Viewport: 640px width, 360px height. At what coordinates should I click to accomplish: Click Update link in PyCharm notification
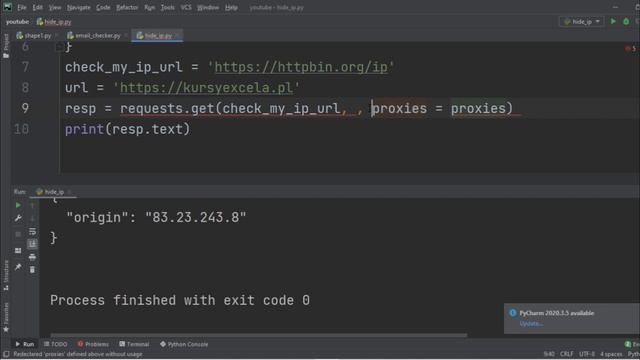531,324
